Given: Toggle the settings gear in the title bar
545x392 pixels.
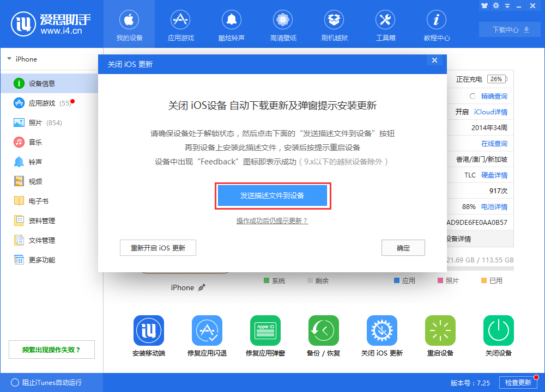Looking at the screenshot, I should click(x=496, y=5).
